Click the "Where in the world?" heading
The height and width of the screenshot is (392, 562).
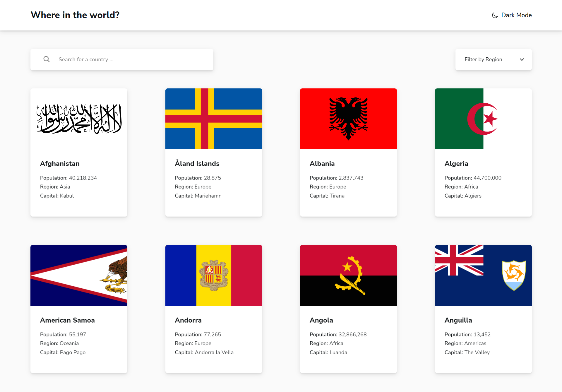point(75,15)
